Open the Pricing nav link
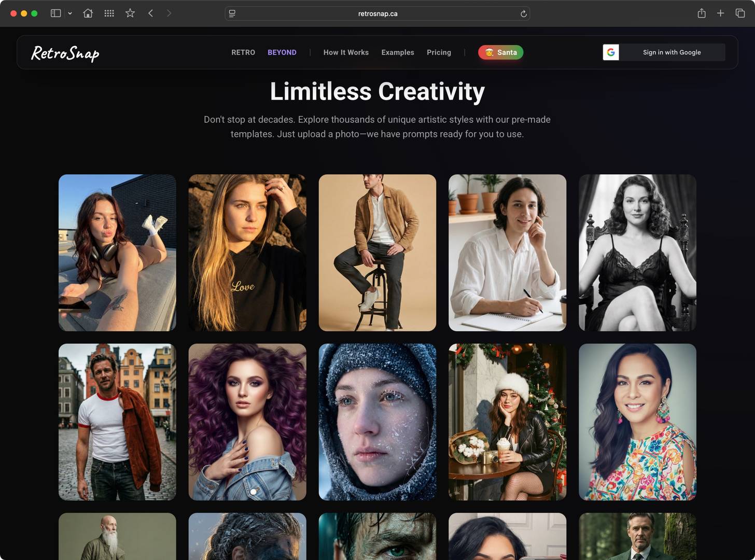 pos(439,52)
